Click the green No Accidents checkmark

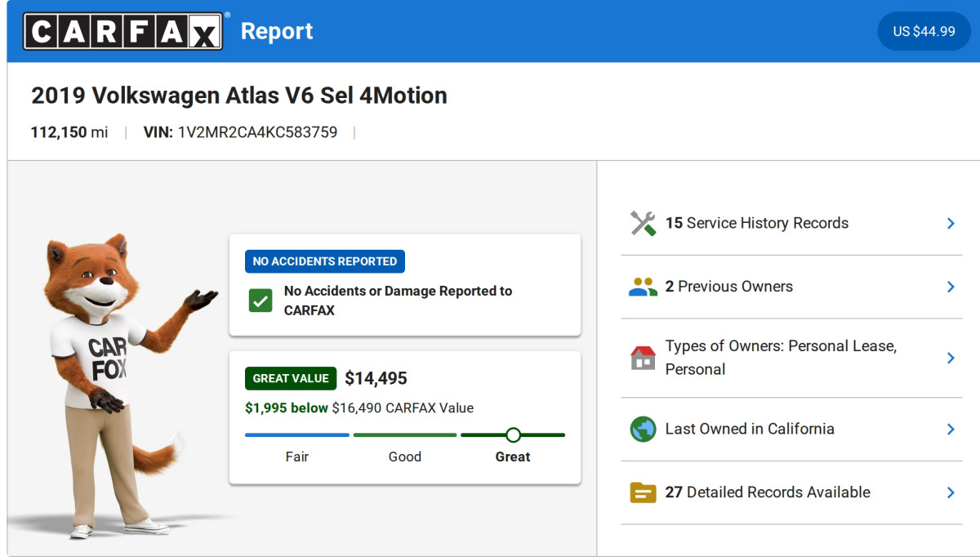[x=261, y=301]
